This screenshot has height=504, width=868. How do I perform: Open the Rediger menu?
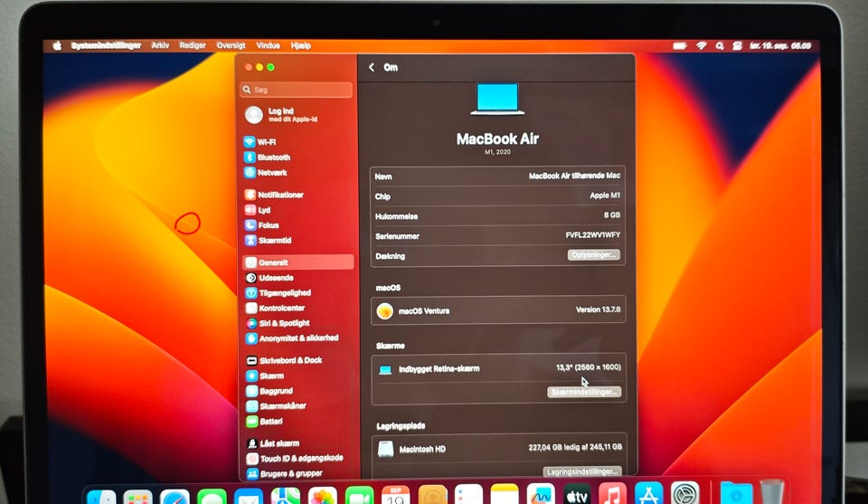[193, 45]
